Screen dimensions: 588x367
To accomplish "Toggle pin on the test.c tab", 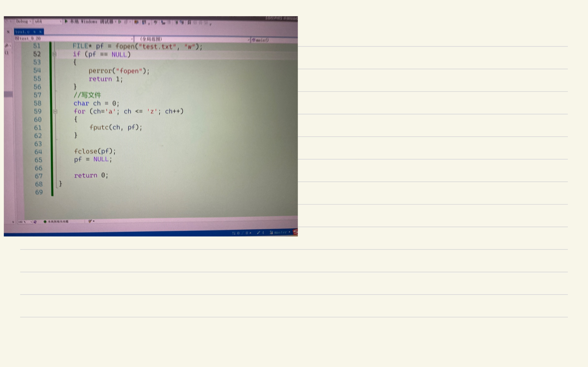I will [x=35, y=32].
